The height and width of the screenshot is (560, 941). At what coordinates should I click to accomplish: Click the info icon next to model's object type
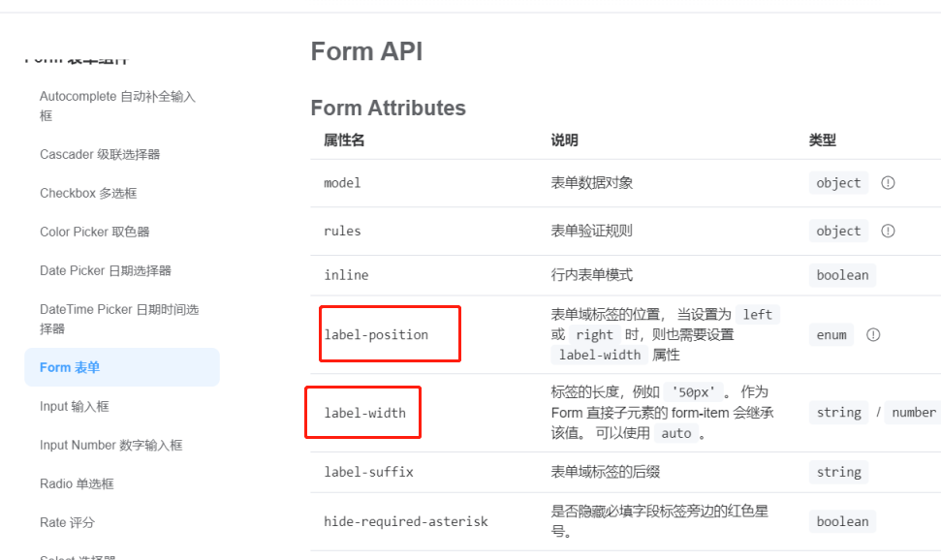pyautogui.click(x=888, y=183)
